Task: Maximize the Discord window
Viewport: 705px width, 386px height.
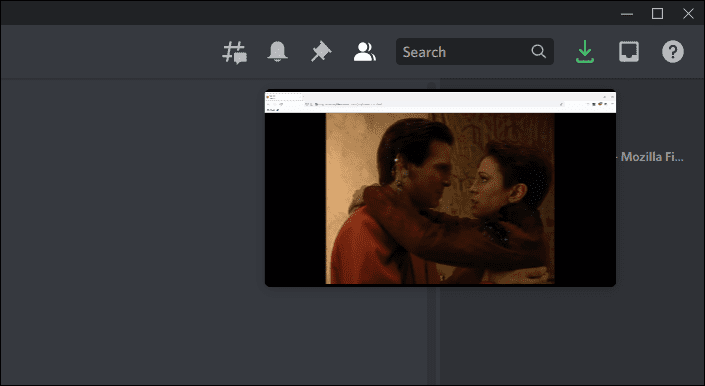Action: (657, 14)
